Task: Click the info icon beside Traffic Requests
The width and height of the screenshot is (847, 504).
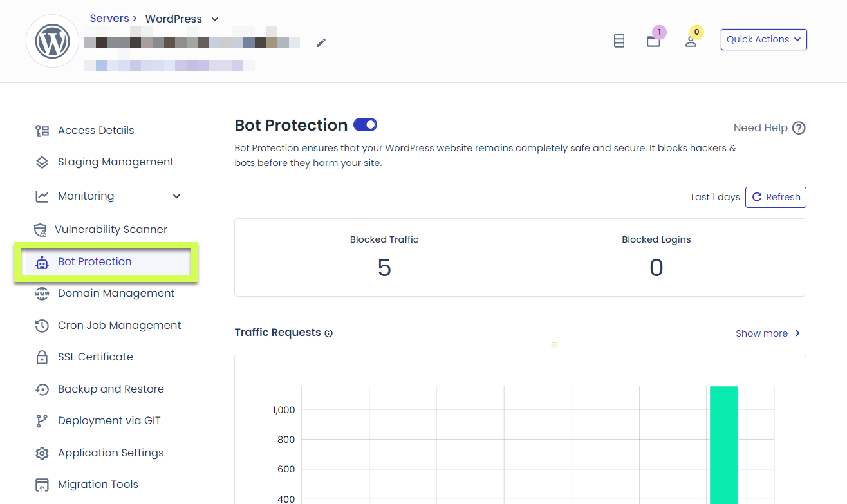Action: (329, 333)
